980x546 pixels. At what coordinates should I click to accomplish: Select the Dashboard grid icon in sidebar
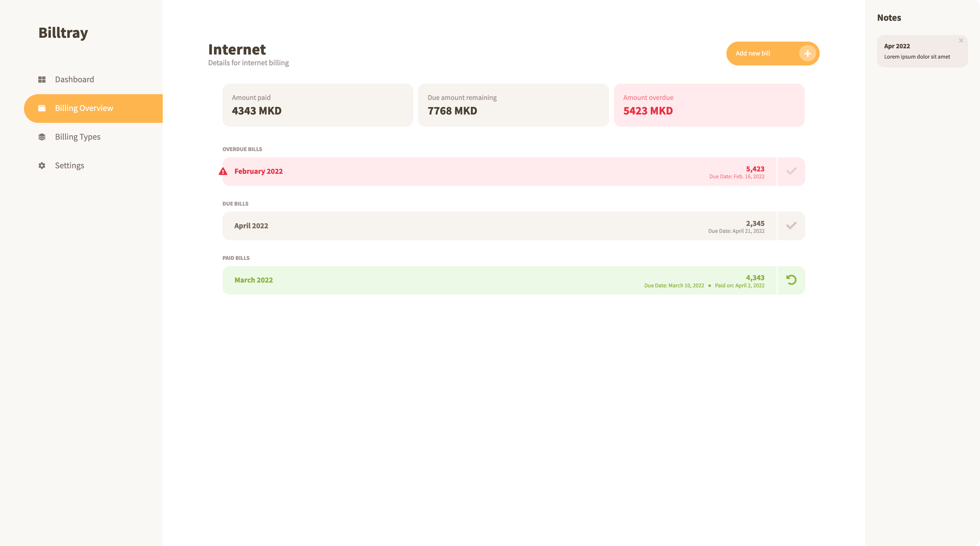click(42, 79)
